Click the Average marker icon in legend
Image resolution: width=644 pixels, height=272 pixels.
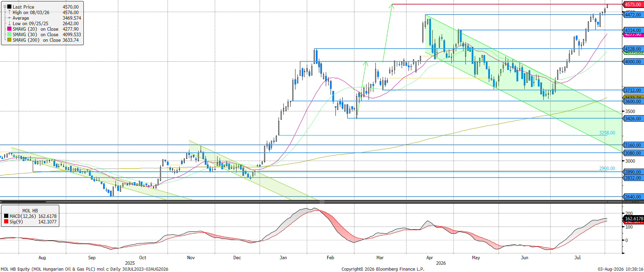9,18
